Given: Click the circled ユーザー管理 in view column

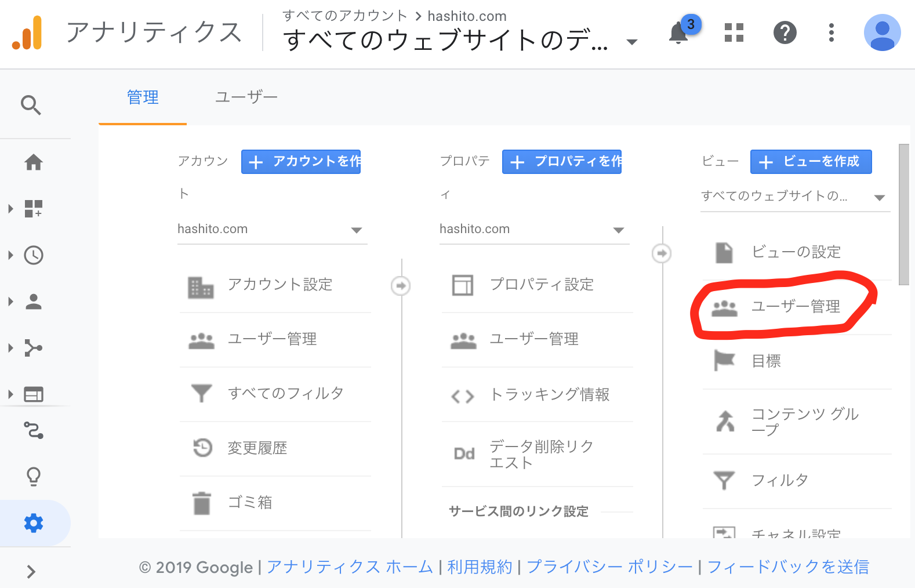Looking at the screenshot, I should point(796,307).
